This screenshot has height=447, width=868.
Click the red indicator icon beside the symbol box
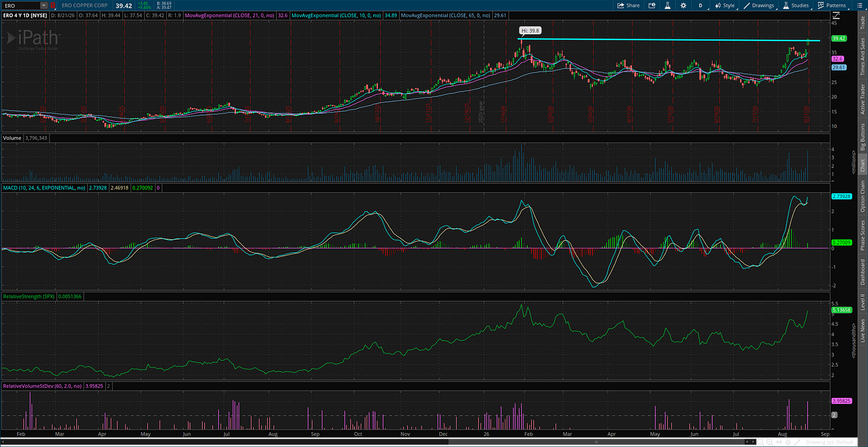53,5
